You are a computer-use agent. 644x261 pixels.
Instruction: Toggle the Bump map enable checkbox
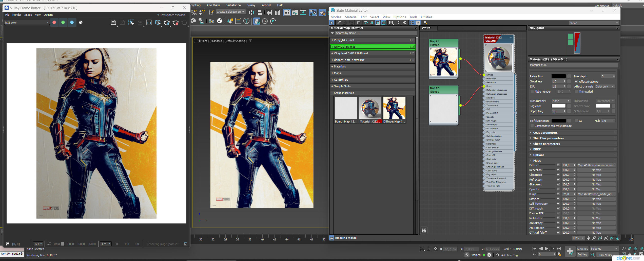point(558,194)
